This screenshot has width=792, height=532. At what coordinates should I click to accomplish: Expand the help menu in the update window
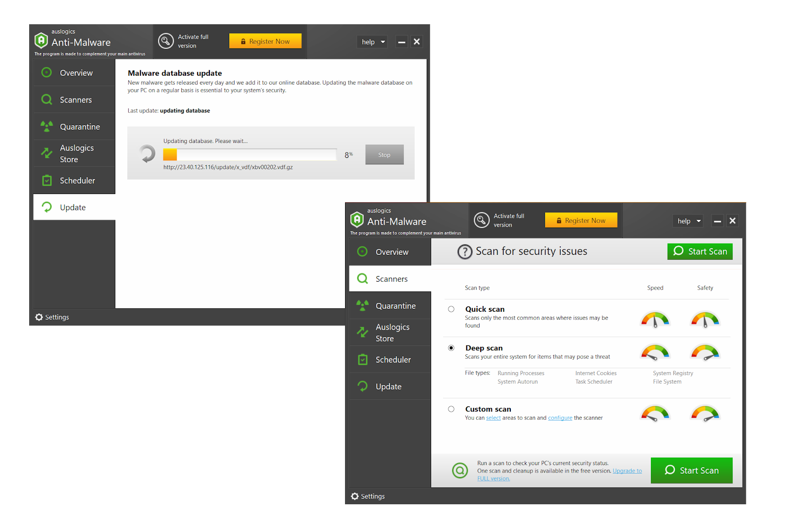pyautogui.click(x=372, y=42)
